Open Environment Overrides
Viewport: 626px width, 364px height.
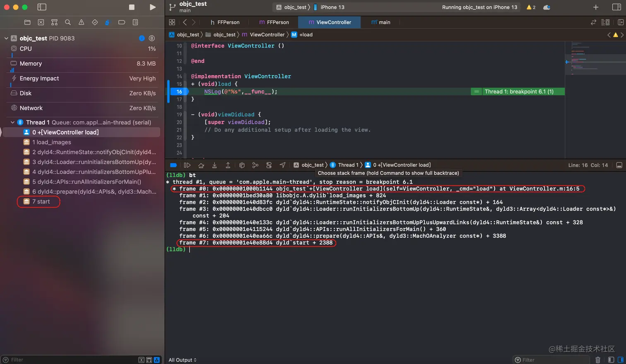point(269,165)
